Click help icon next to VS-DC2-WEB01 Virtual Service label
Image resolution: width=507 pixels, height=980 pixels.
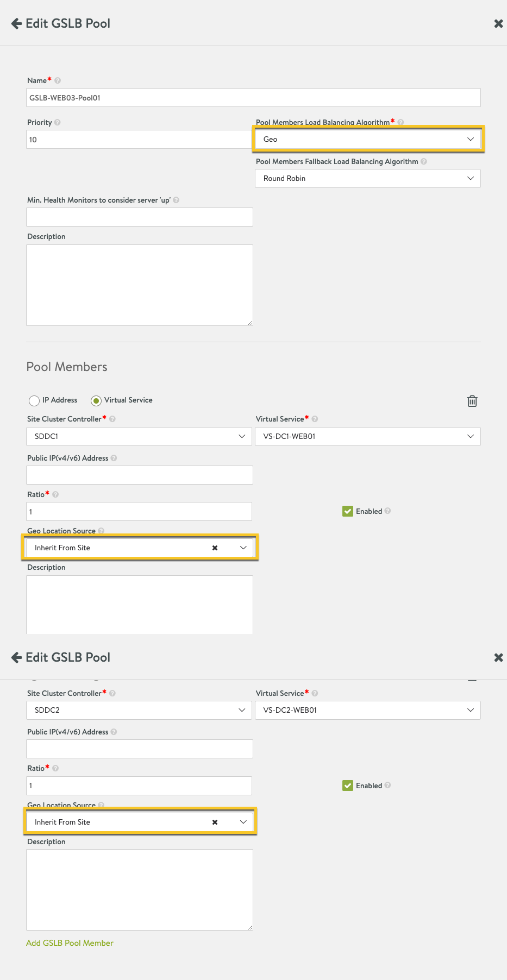[x=315, y=693]
